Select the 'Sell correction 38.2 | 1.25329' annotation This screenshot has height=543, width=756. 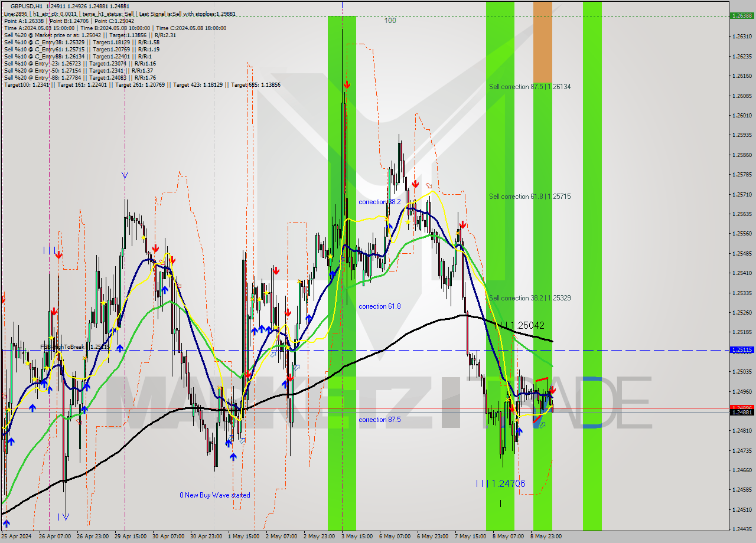tap(529, 298)
